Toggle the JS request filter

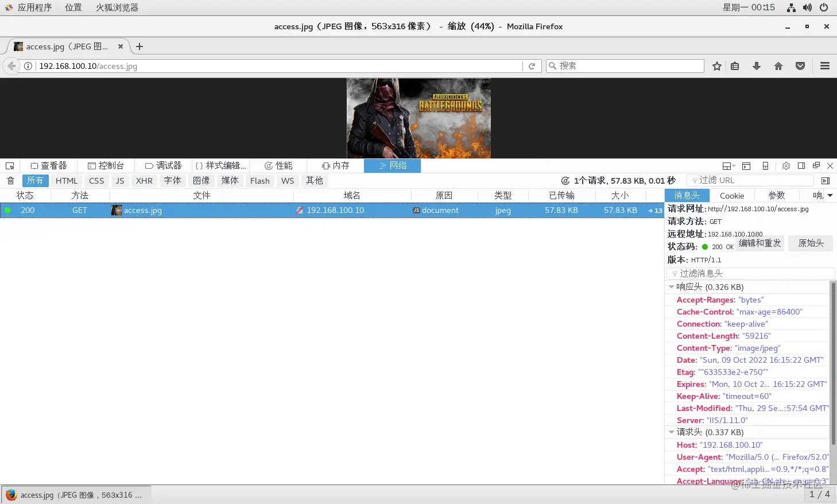pos(120,181)
